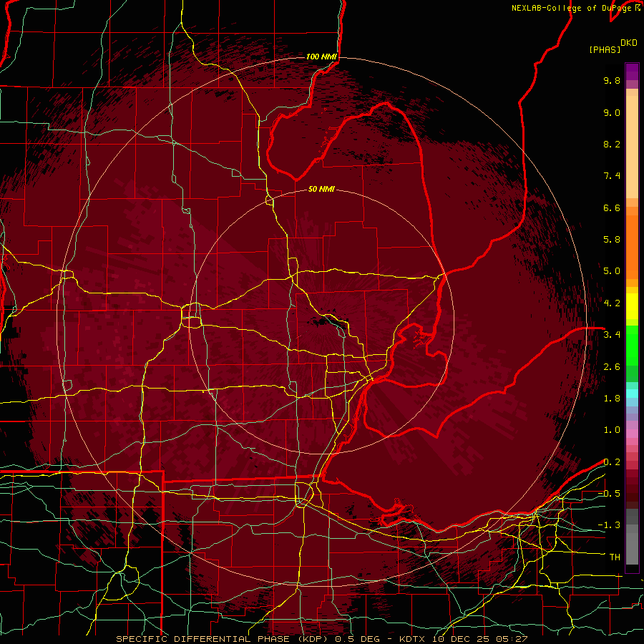Screen dimensions: 644x644
Task: Click the KDP product title caption
Action: 321,639
